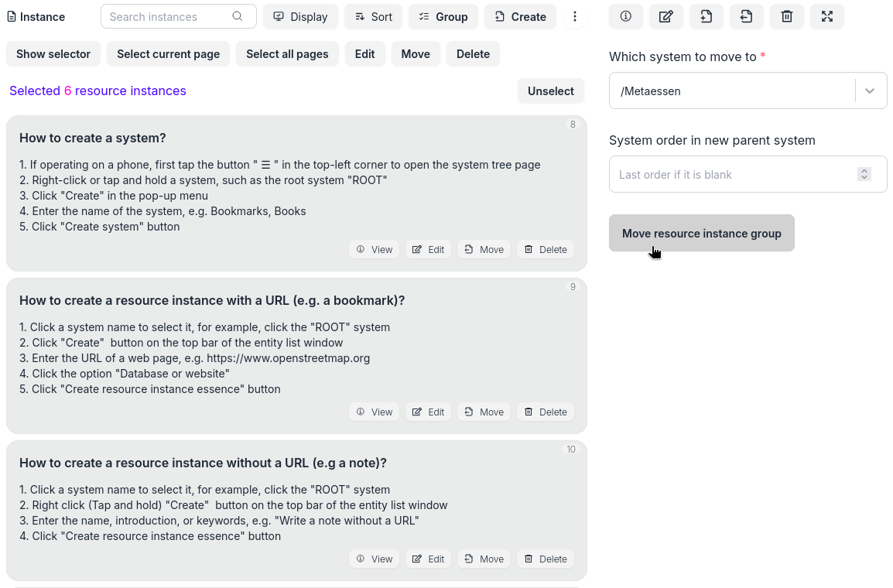893x588 pixels.
Task: Open the Sort options
Action: [x=373, y=16]
